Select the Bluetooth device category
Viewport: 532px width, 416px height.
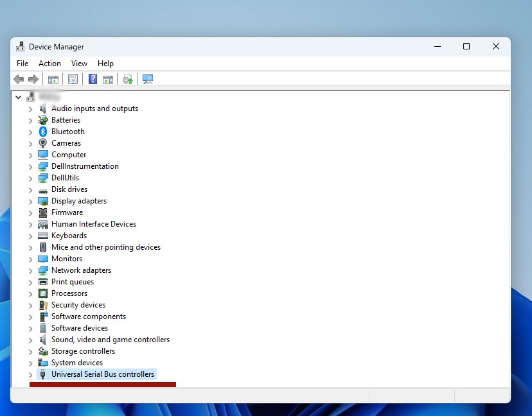tap(67, 131)
